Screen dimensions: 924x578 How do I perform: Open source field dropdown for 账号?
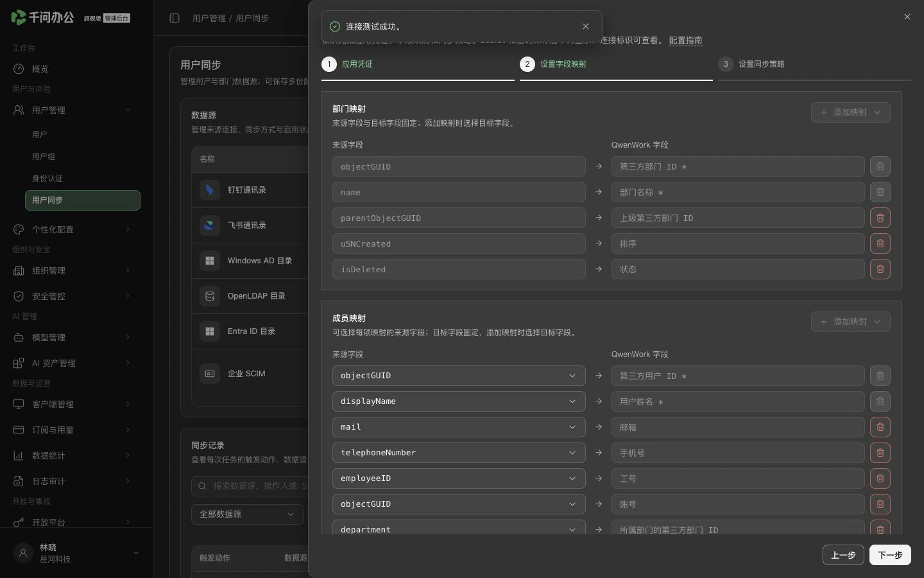(x=459, y=504)
